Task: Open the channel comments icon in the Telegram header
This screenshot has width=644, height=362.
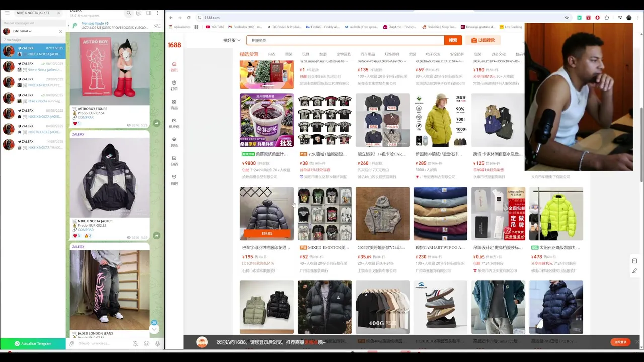Action: tap(139, 13)
